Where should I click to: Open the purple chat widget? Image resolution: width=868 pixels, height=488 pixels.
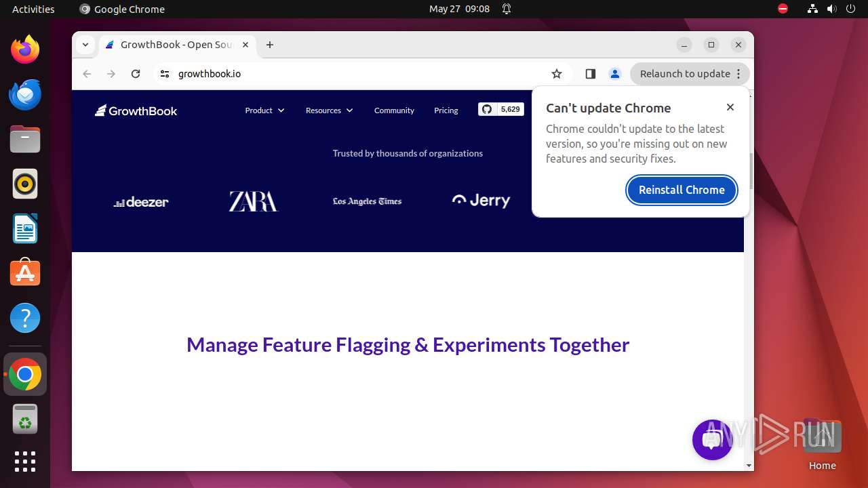pos(712,440)
